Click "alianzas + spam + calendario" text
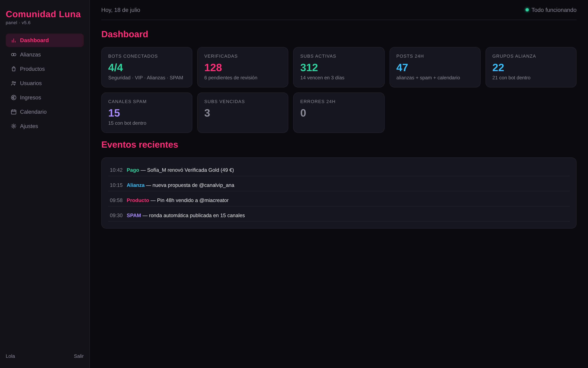588x368 pixels. pos(428,78)
